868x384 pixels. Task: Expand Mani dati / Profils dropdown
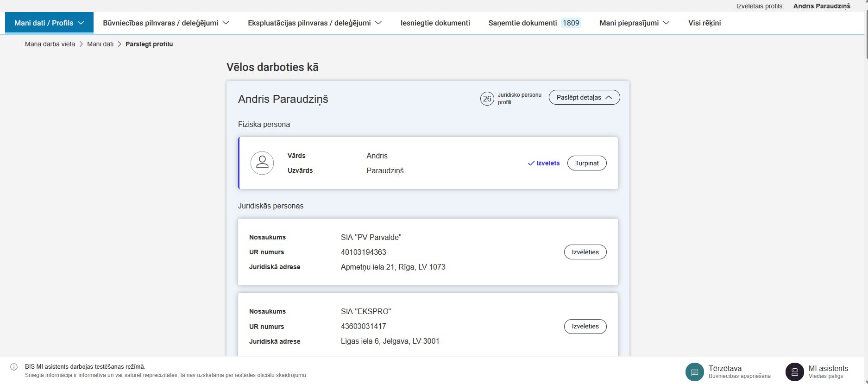click(49, 23)
